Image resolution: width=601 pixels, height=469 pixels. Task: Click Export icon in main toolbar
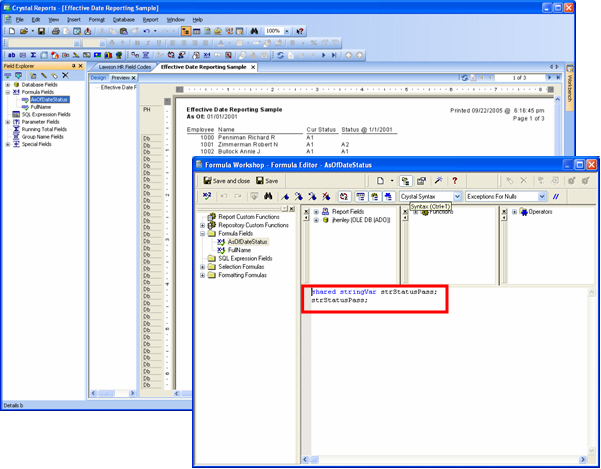(x=88, y=31)
